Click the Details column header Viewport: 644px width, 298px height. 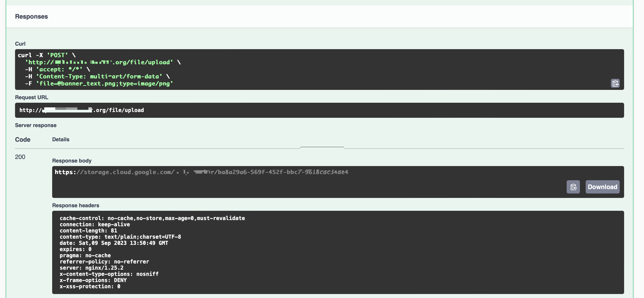[61, 139]
